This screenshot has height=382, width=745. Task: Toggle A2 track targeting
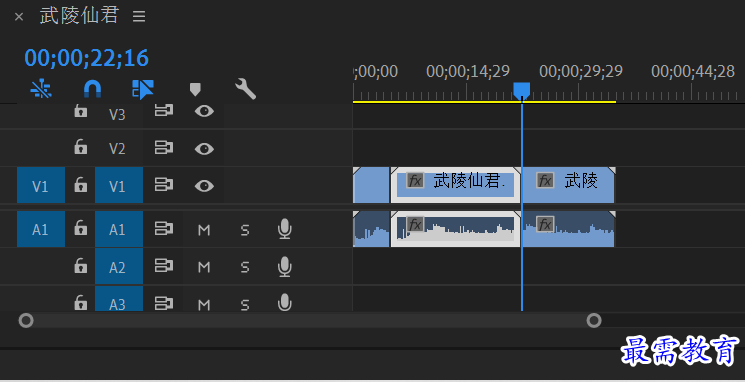pos(119,267)
